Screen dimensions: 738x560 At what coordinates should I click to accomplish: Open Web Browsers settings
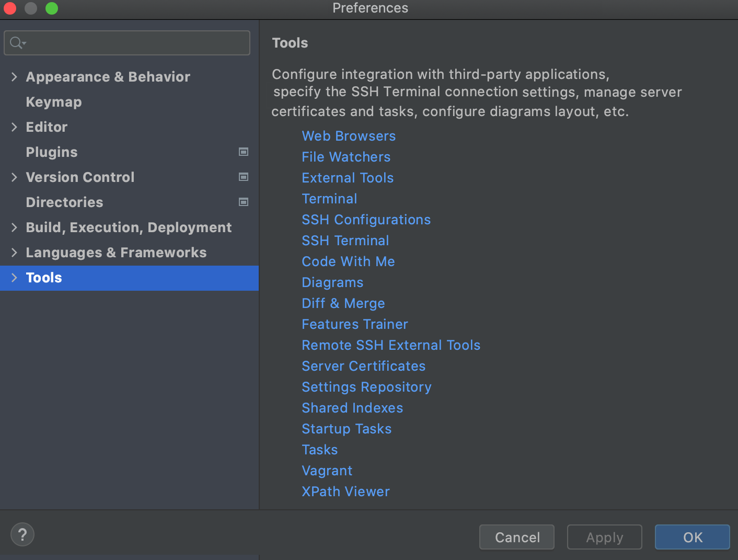tap(348, 135)
